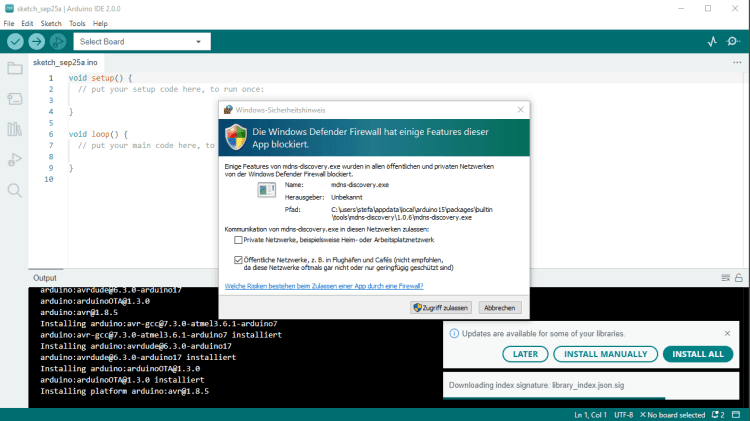Click the mdns-discovery app icon in dialog

266,190
